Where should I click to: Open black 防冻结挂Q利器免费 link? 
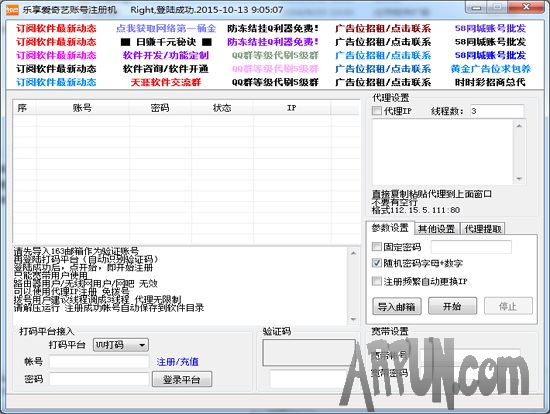click(x=273, y=28)
